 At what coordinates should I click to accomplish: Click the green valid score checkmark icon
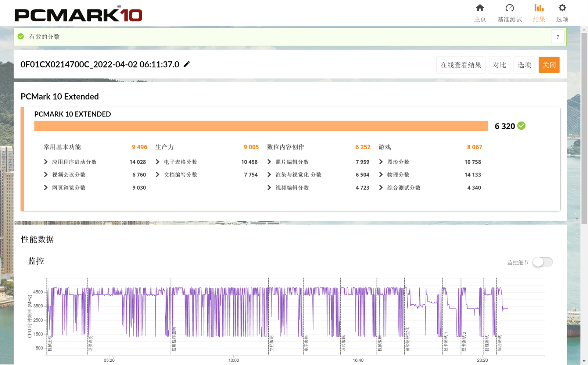click(21, 36)
